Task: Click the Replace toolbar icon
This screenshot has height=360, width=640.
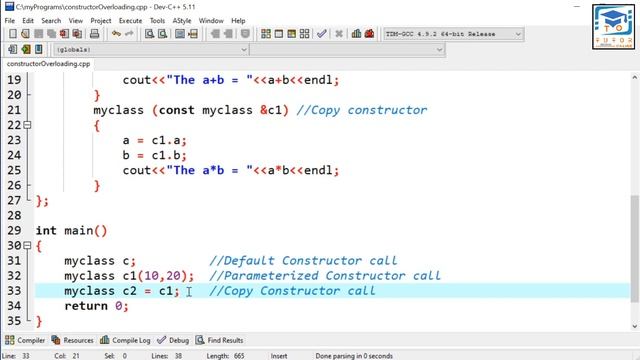Action: (x=162, y=34)
